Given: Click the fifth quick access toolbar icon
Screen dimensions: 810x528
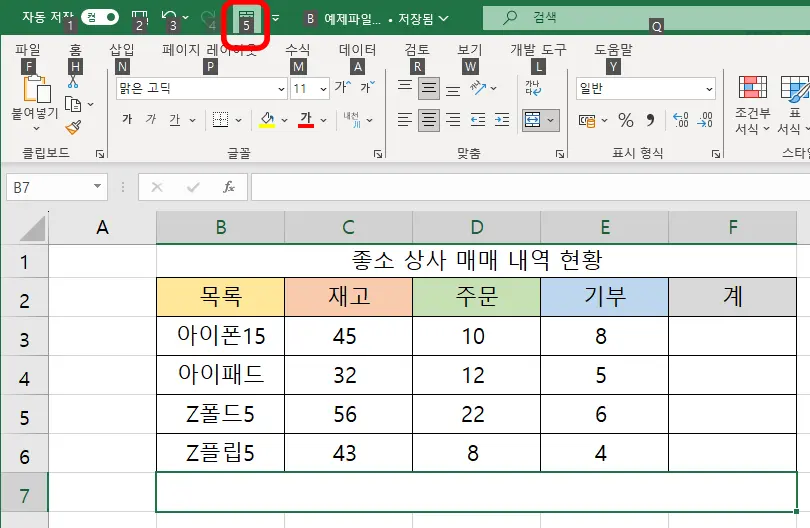Looking at the screenshot, I should 246,20.
